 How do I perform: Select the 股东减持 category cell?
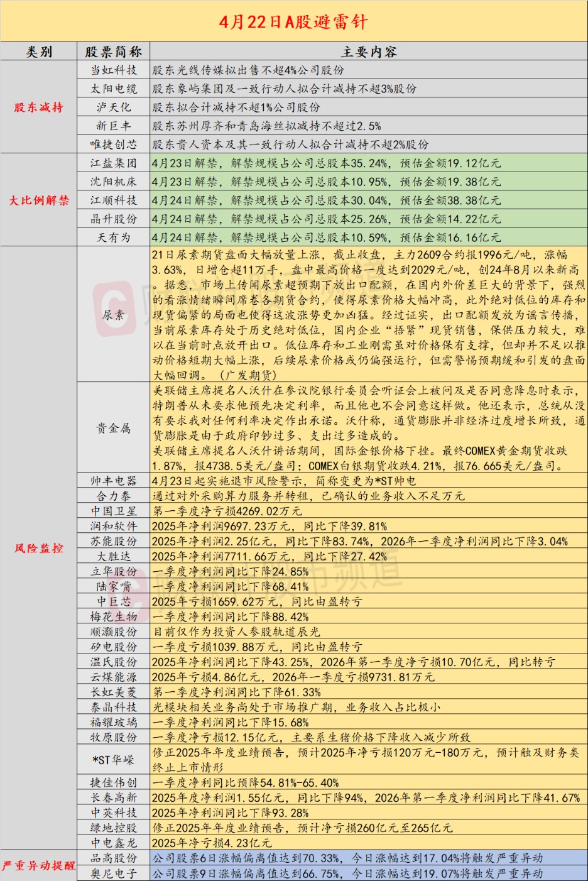(39, 107)
